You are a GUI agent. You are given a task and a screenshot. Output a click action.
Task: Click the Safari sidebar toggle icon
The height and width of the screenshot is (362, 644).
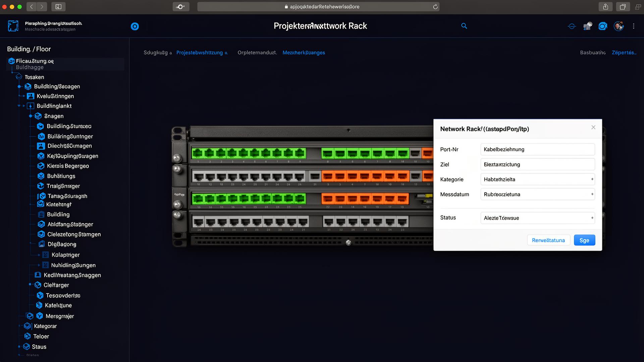[x=58, y=7]
